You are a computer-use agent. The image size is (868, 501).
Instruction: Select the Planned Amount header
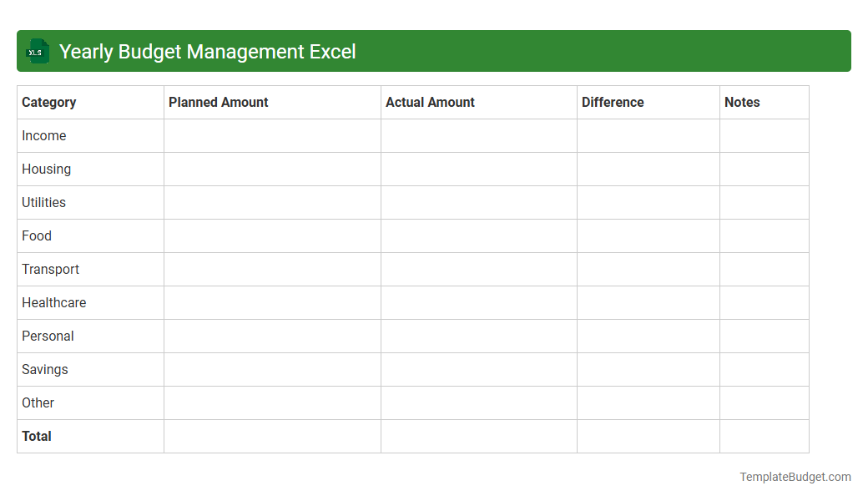pos(219,102)
